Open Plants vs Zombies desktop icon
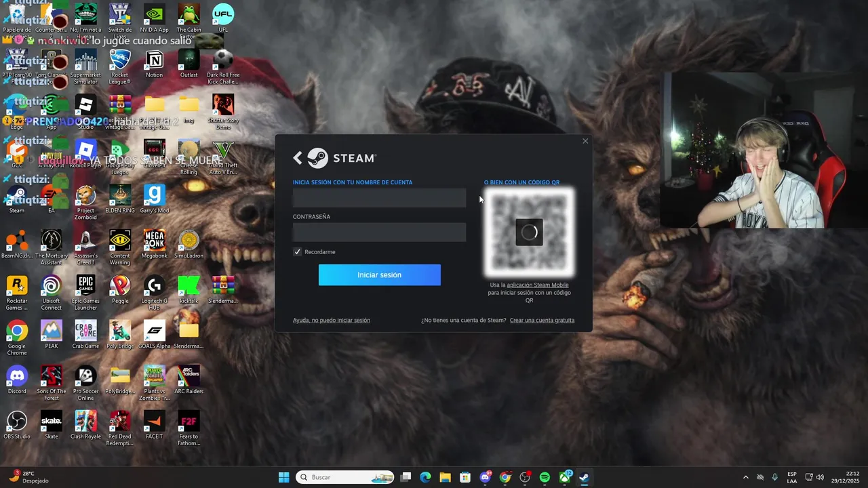The image size is (868, 488). (x=154, y=383)
